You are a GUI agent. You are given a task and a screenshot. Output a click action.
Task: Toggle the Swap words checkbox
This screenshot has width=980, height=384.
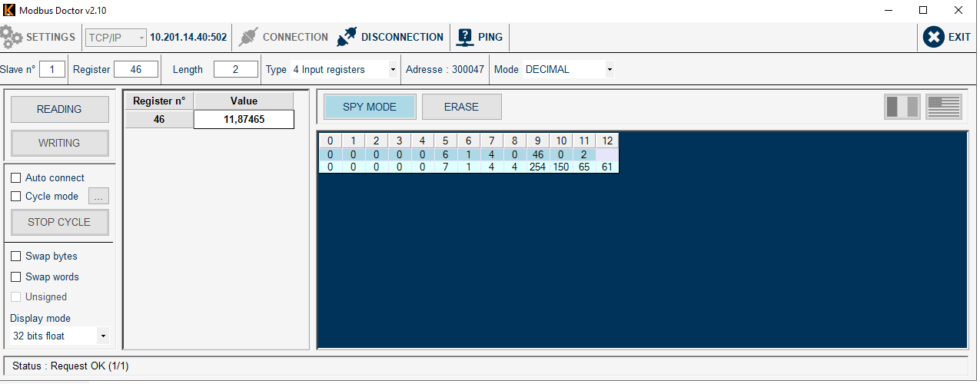tap(15, 276)
